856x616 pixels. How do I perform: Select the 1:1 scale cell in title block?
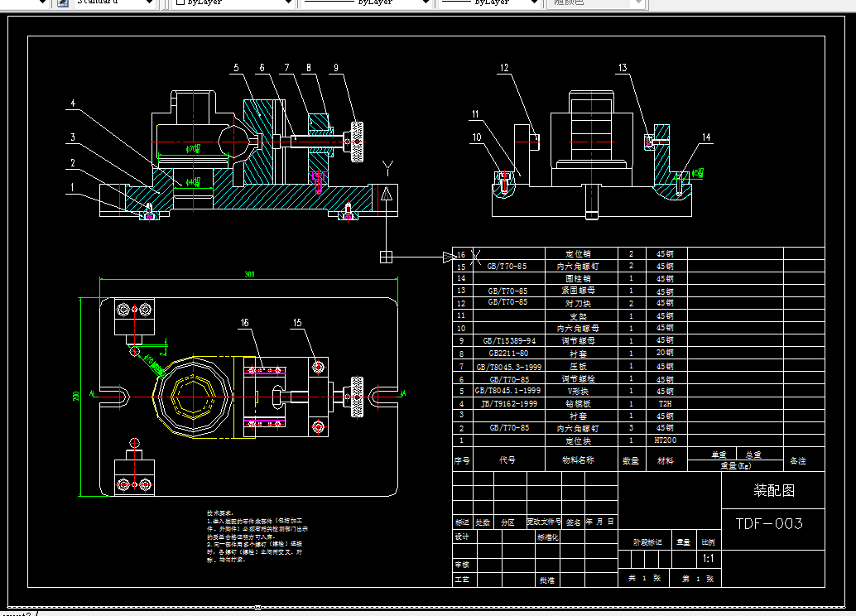708,560
